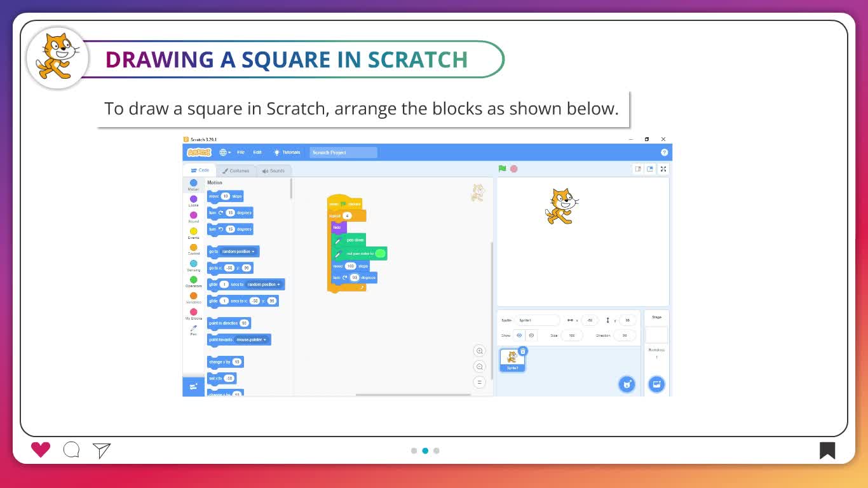Enter full screen stage mode

pos(663,169)
